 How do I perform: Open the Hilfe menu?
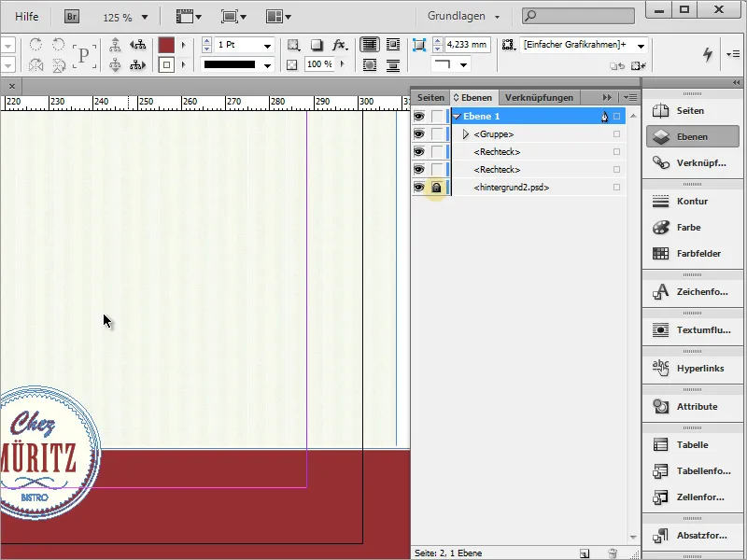pos(27,17)
